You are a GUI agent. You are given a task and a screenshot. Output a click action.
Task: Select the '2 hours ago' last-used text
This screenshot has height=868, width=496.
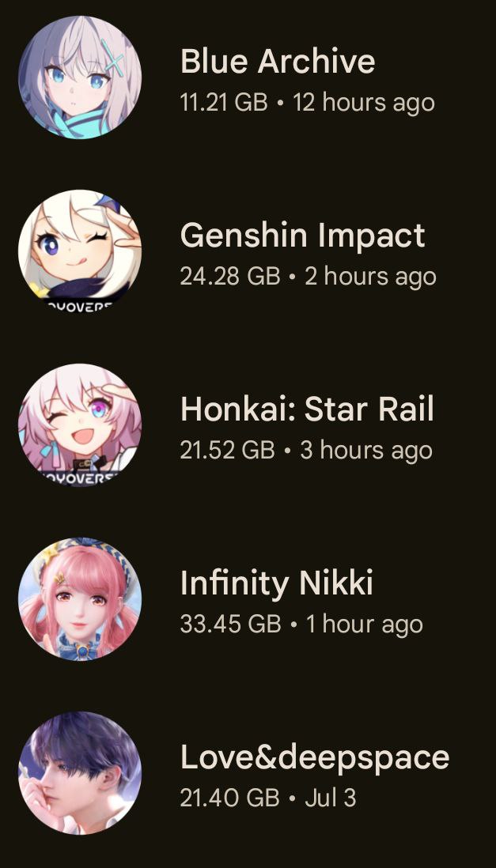coord(370,277)
